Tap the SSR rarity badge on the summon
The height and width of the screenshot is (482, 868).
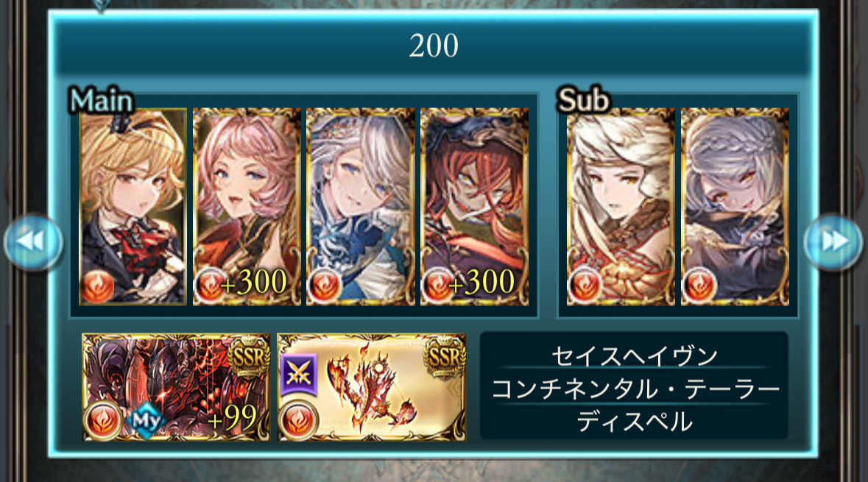[249, 356]
